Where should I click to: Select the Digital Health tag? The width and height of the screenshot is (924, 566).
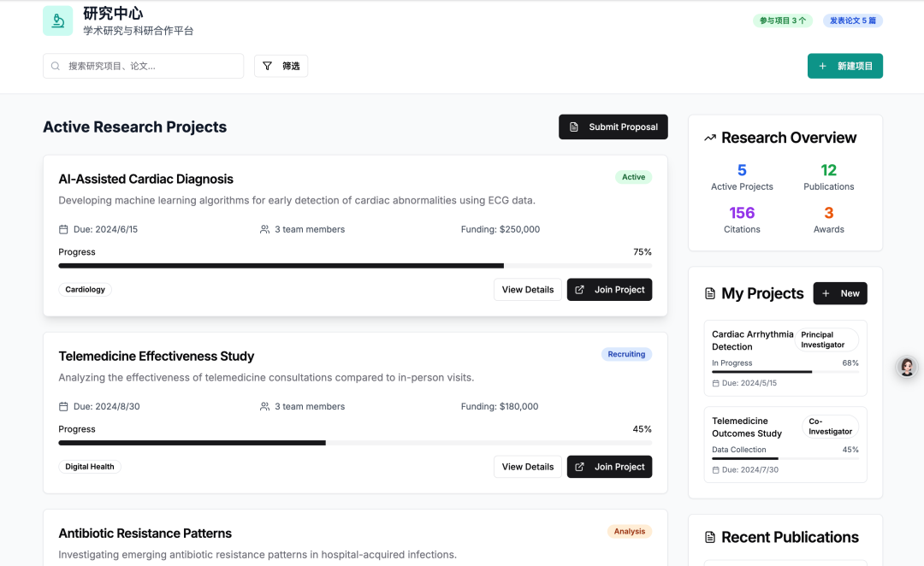tap(90, 467)
